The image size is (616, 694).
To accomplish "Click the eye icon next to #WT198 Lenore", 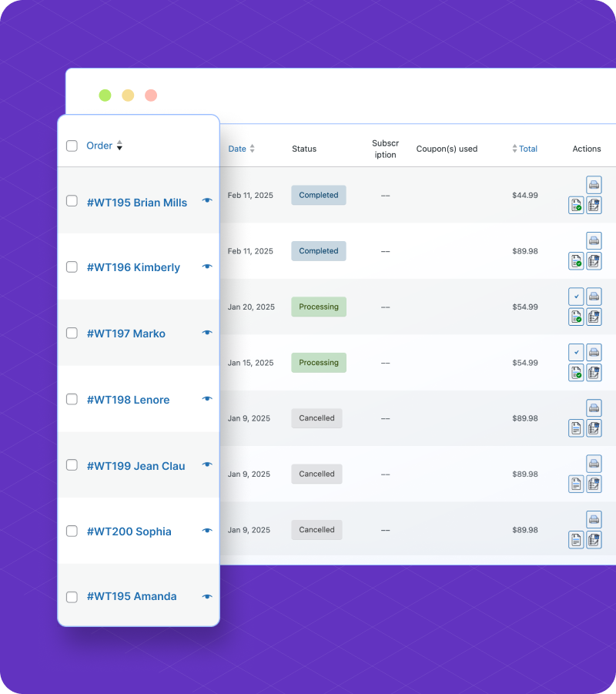I will pyautogui.click(x=207, y=399).
